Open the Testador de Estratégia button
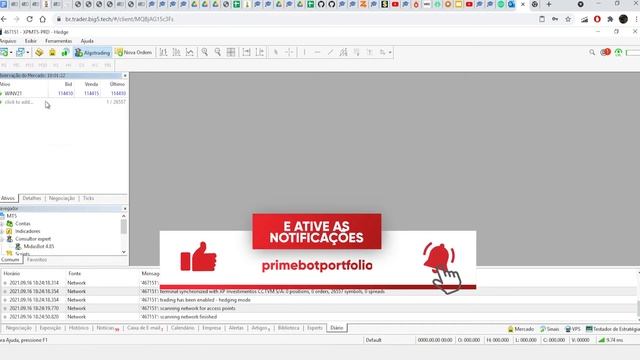This screenshot has width=640, height=360. coord(613,329)
